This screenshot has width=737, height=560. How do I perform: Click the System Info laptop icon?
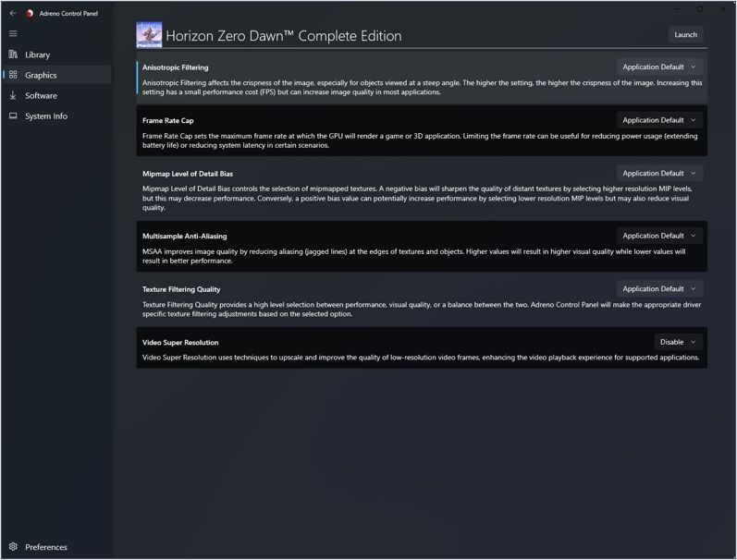point(13,116)
